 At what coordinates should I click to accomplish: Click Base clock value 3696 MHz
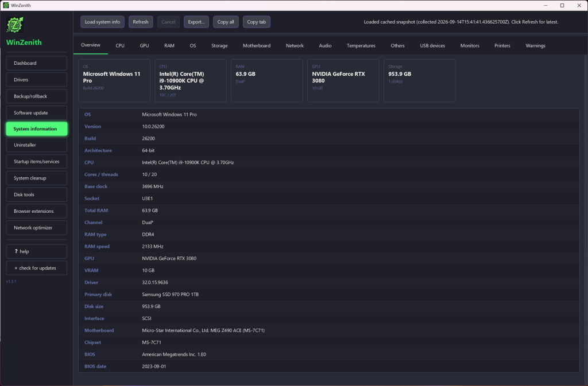coord(153,186)
